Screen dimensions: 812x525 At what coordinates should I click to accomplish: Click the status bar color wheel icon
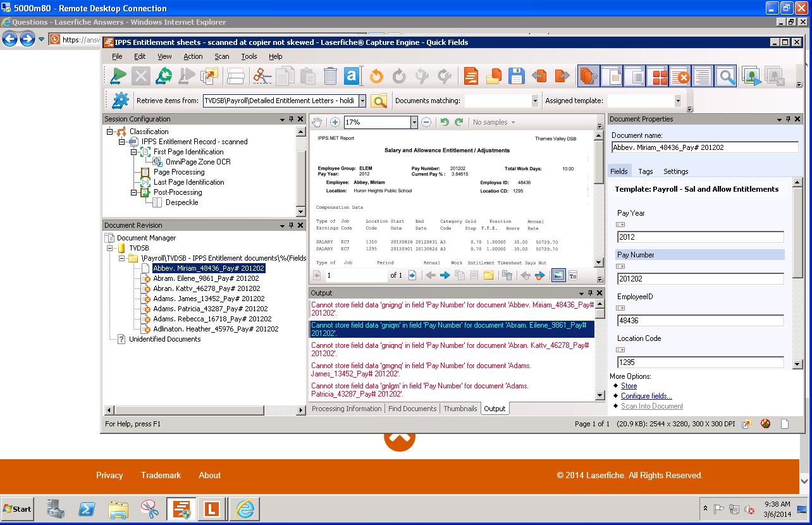(x=766, y=424)
